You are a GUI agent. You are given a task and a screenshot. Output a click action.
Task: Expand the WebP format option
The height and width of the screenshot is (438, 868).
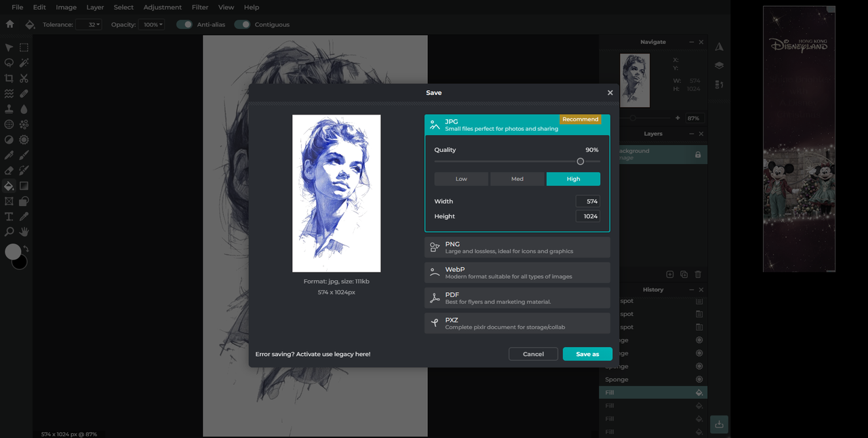[517, 273]
